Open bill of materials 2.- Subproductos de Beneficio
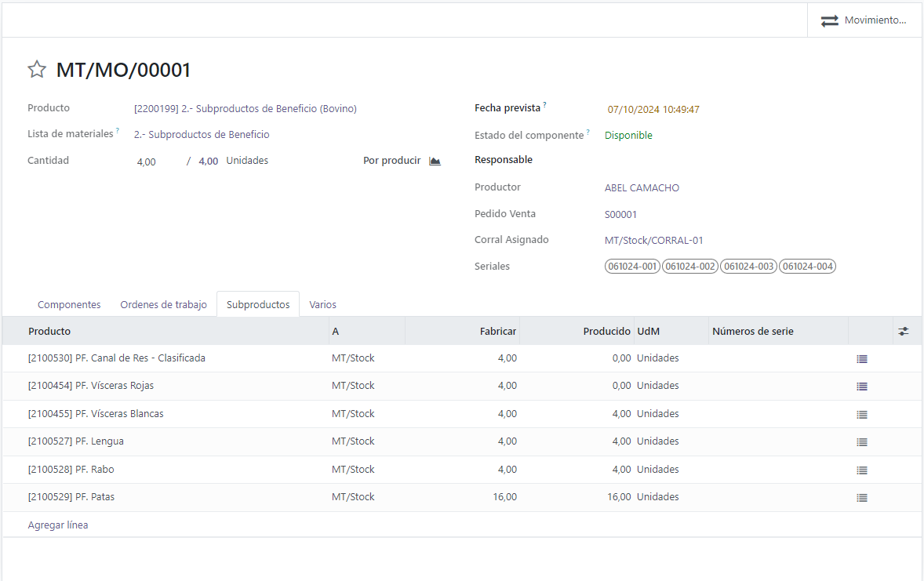The height and width of the screenshot is (581, 924). point(202,134)
